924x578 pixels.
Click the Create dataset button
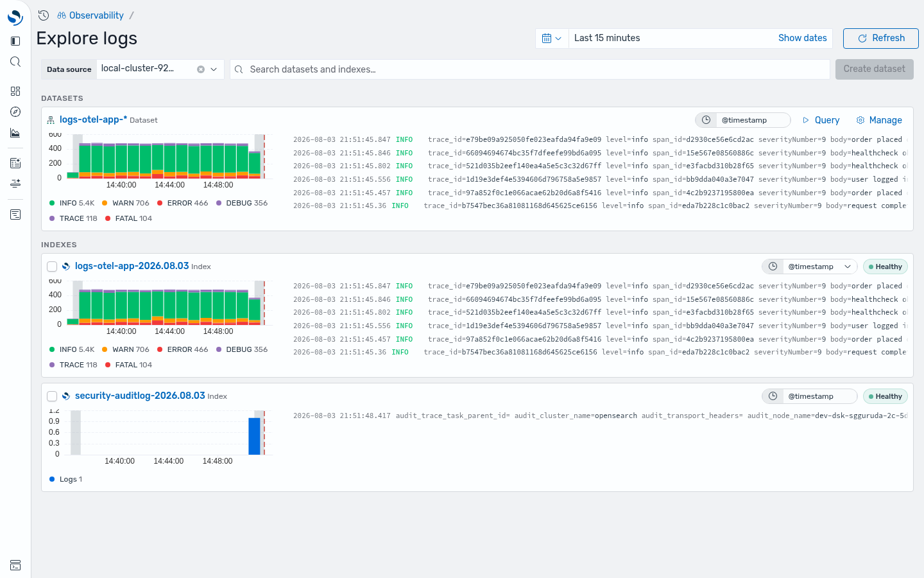(874, 69)
